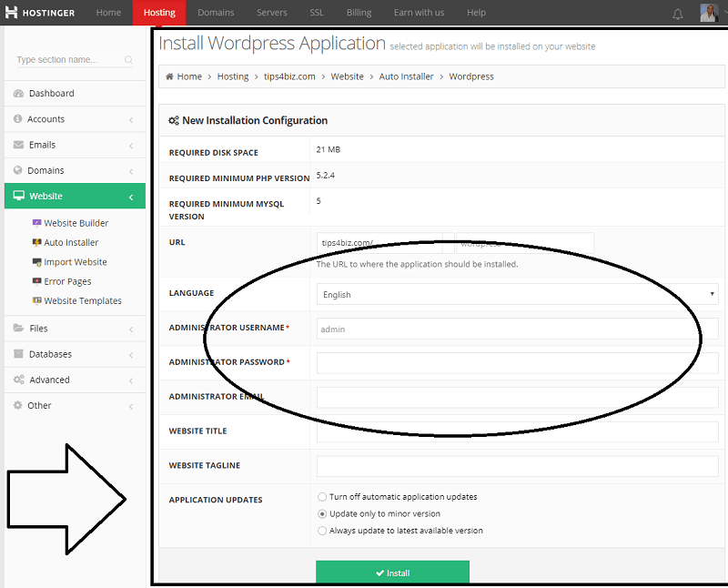The height and width of the screenshot is (588, 728).
Task: Click the Administrator Password field
Action: pos(517,362)
